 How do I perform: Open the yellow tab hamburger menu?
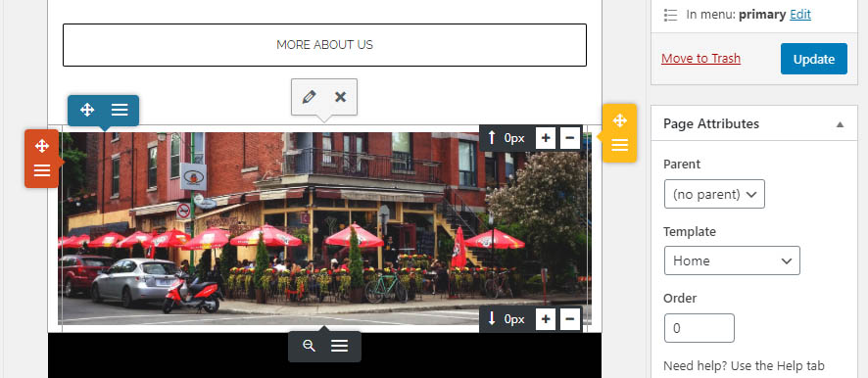tap(619, 145)
